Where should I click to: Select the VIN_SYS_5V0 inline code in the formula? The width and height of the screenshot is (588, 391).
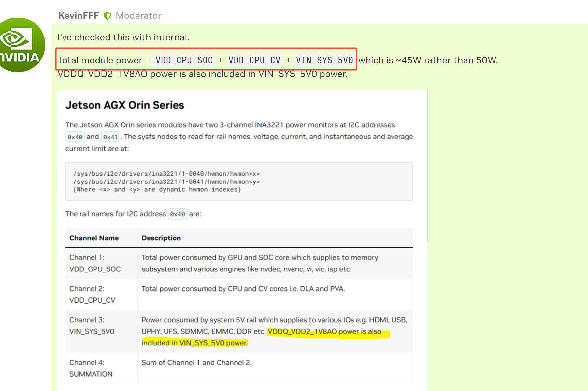click(x=324, y=60)
